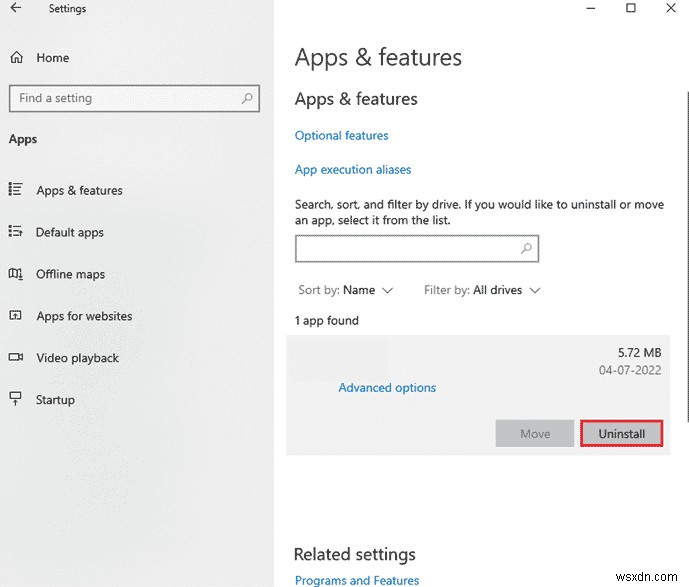The width and height of the screenshot is (689, 587).
Task: Click the magnifier icon in Find a setting
Action: pyautogui.click(x=246, y=98)
